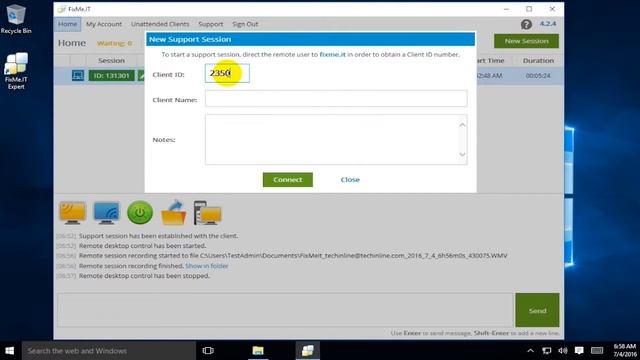Open the file transfer folder icon
The image size is (640, 360).
pos(174,212)
